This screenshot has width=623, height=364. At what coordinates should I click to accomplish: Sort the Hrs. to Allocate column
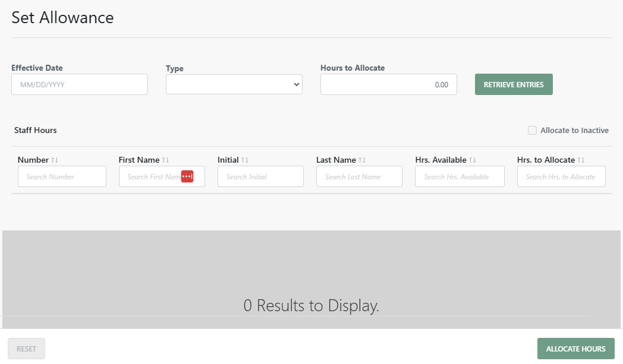(580, 159)
